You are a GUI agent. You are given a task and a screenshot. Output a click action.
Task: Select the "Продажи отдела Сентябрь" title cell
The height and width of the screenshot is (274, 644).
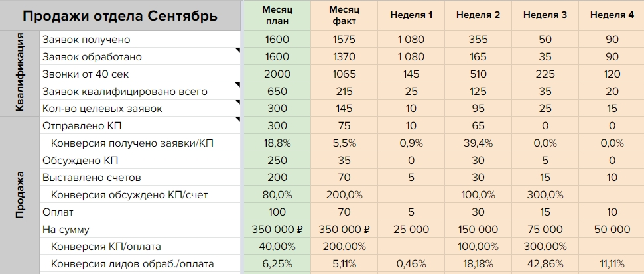120,15
